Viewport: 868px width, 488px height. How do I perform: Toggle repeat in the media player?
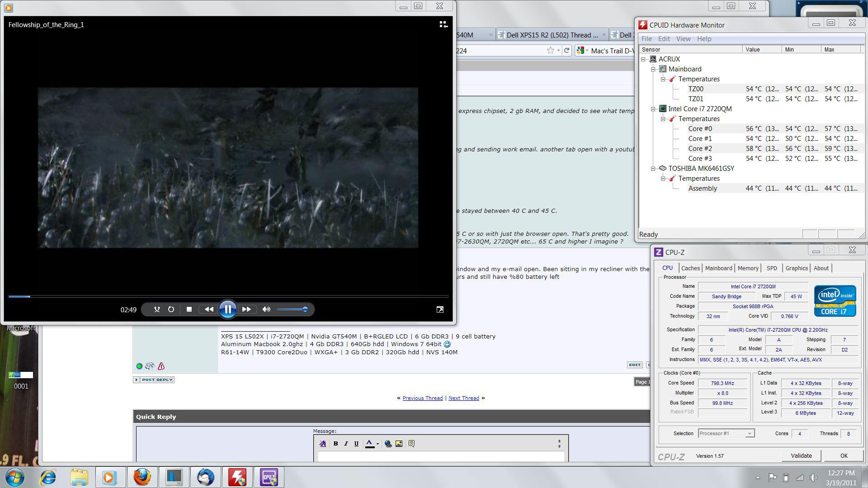tap(171, 310)
